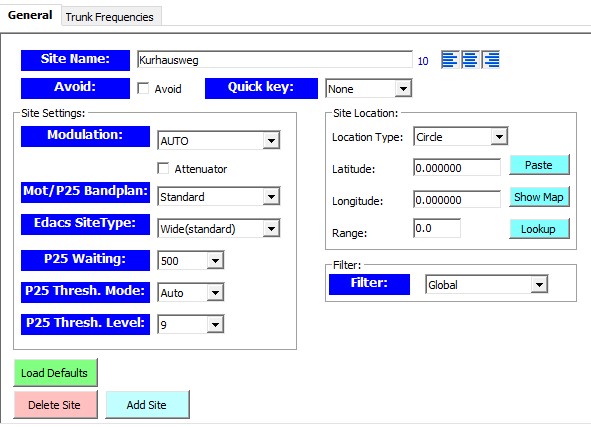
Task: Center-align the site name text
Action: point(470,60)
